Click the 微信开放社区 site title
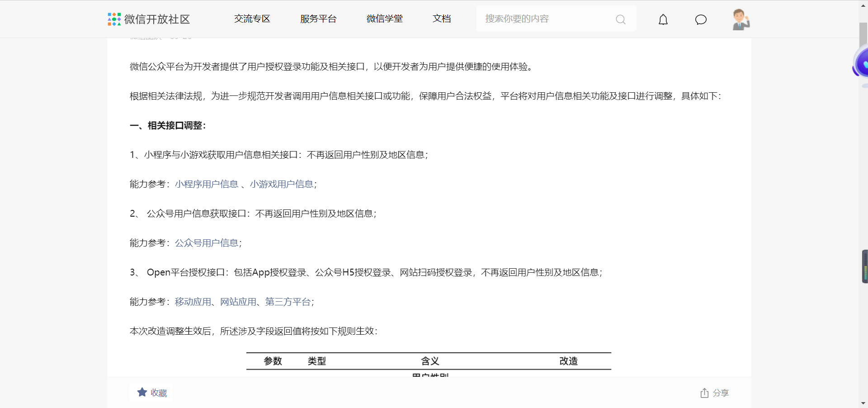The image size is (868, 408). coord(157,19)
